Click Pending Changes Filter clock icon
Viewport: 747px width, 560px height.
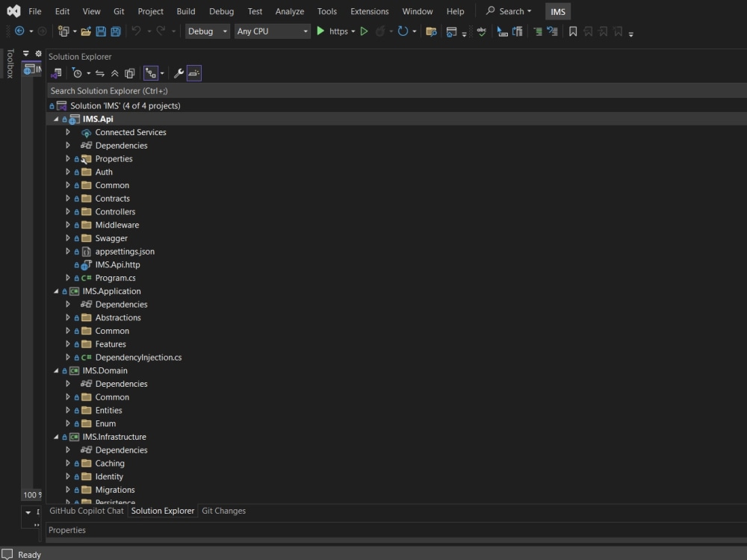point(77,73)
